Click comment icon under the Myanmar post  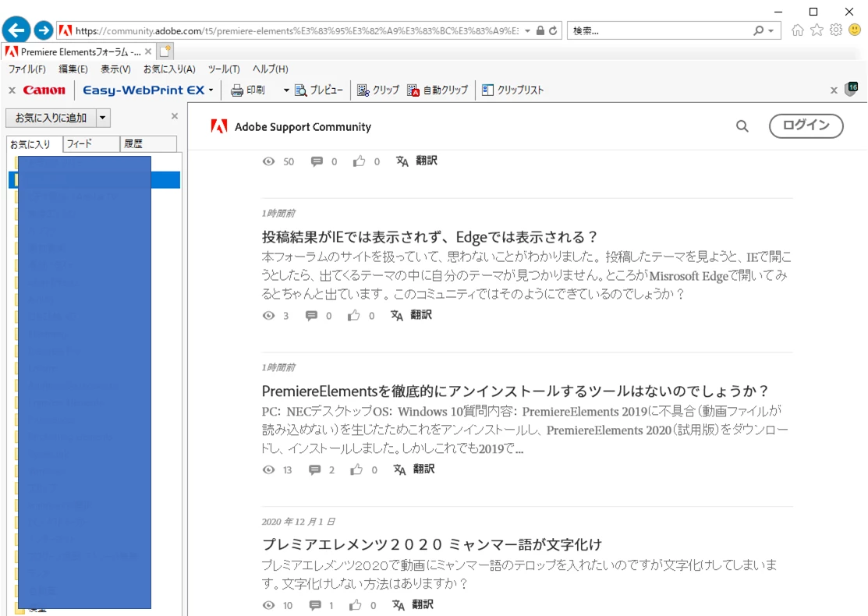coord(315,606)
